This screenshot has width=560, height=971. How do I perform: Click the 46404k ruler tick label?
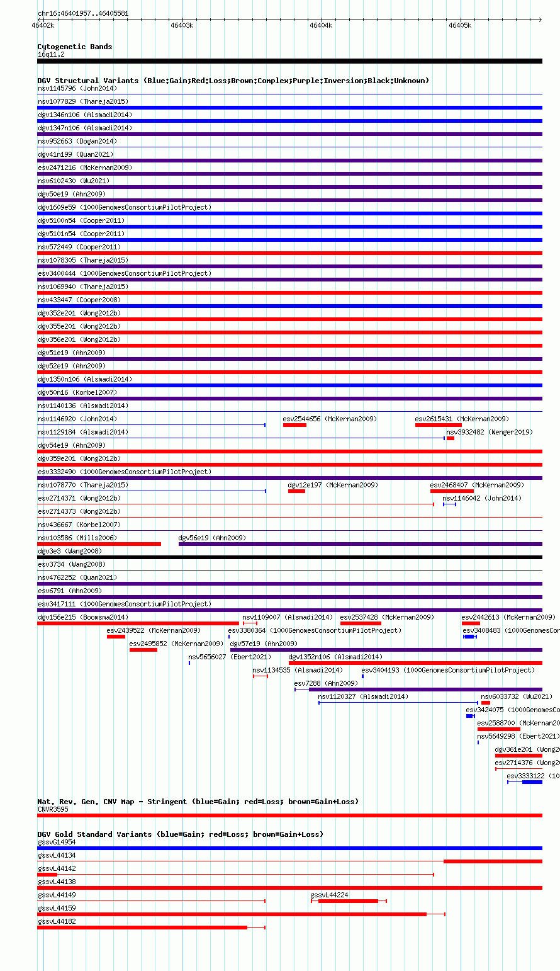click(321, 25)
